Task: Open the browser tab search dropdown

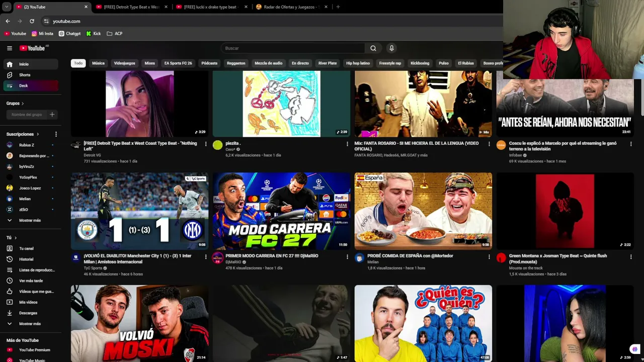Action: click(x=7, y=7)
